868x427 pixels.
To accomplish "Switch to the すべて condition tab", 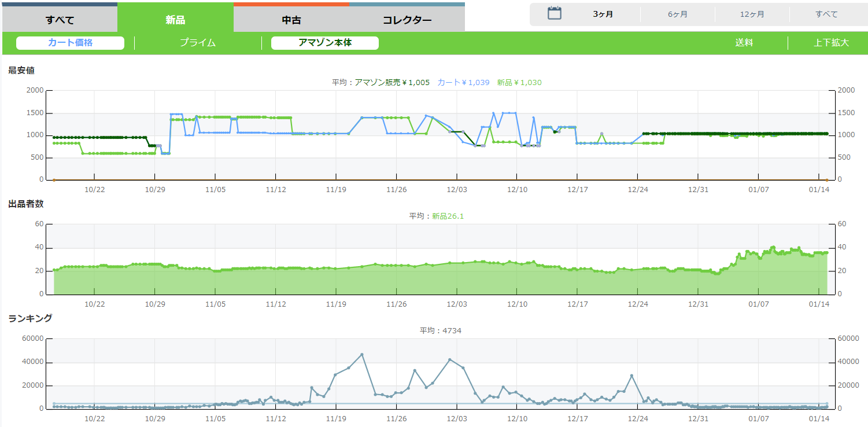I will 60,20.
